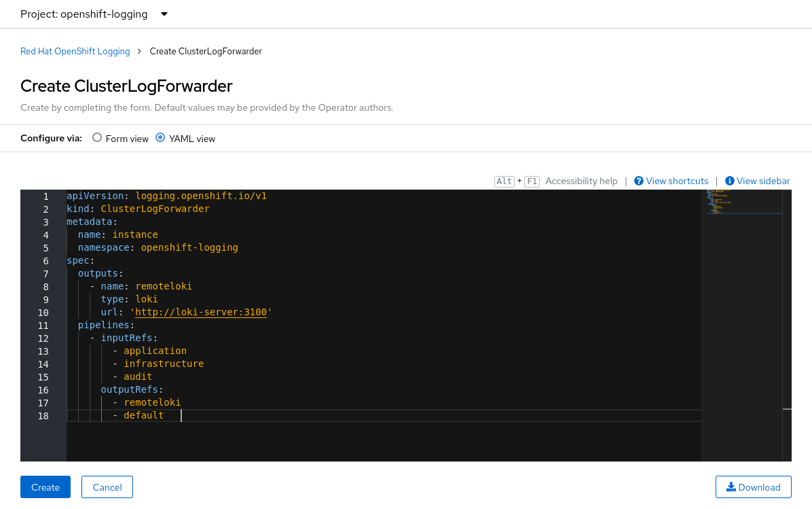812x509 pixels.
Task: Select the Form view radio button
Action: tap(97, 138)
